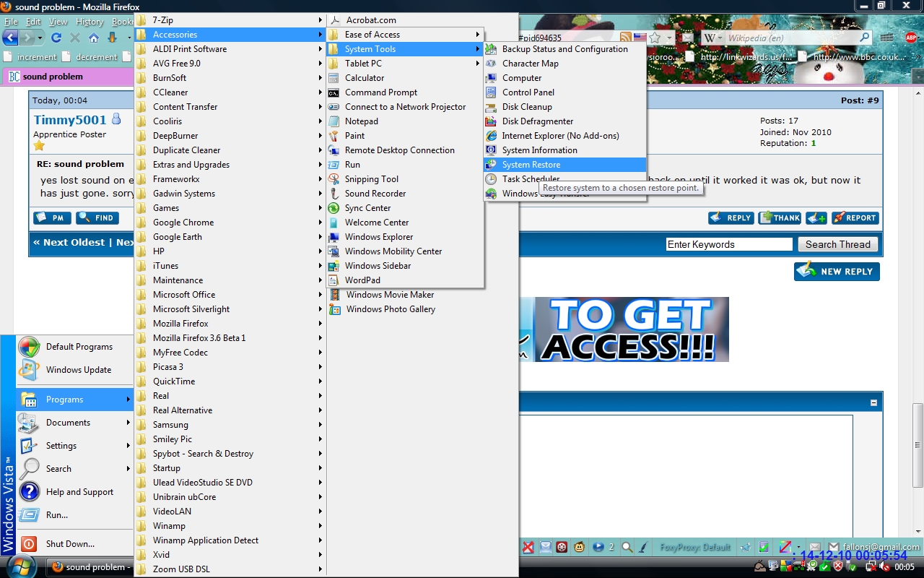The image size is (924, 578).
Task: Expand the Games folder submenu
Action: [x=230, y=208]
